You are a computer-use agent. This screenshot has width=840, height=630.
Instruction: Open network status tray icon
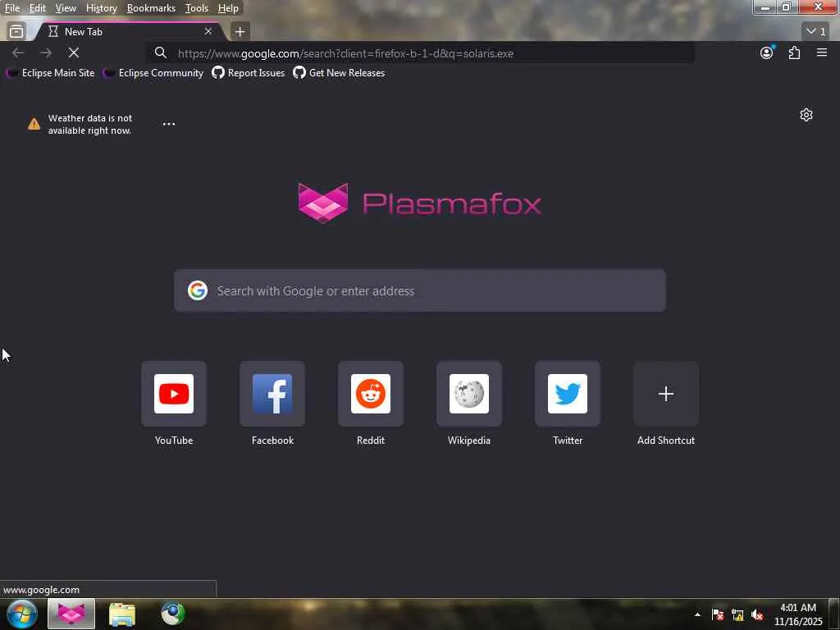(x=737, y=614)
